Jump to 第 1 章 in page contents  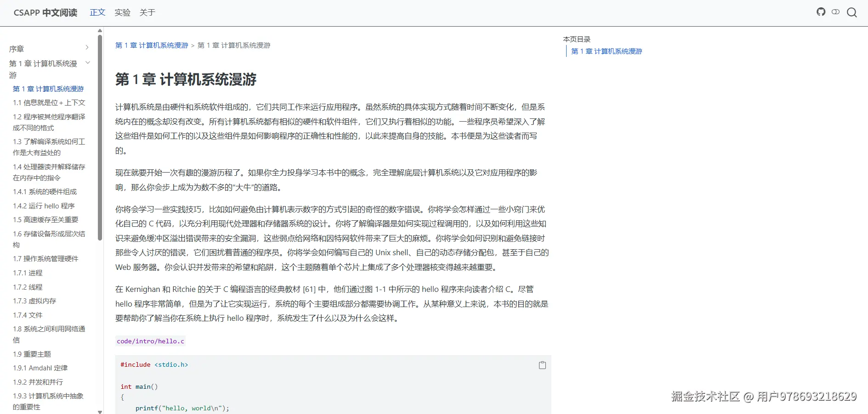tap(607, 51)
